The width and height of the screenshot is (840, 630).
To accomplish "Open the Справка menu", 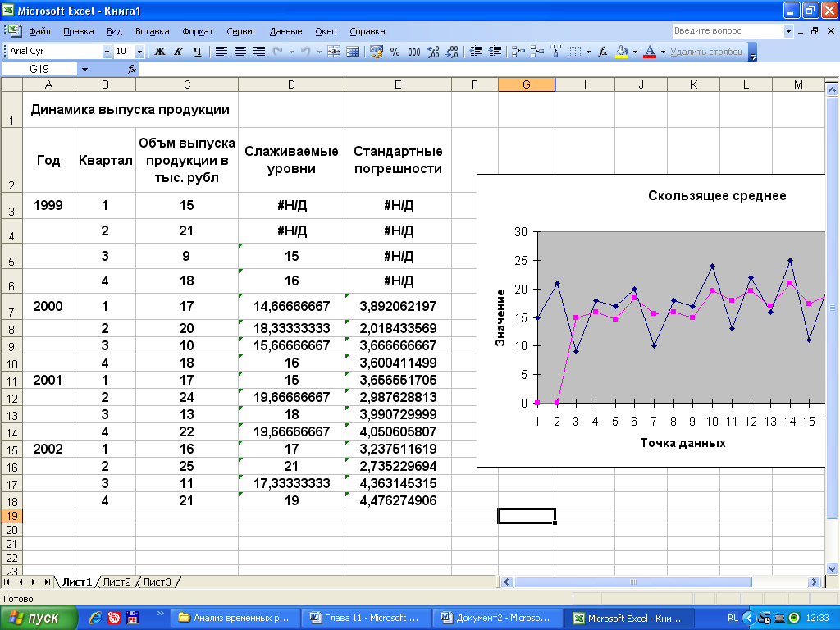I will coord(367,31).
